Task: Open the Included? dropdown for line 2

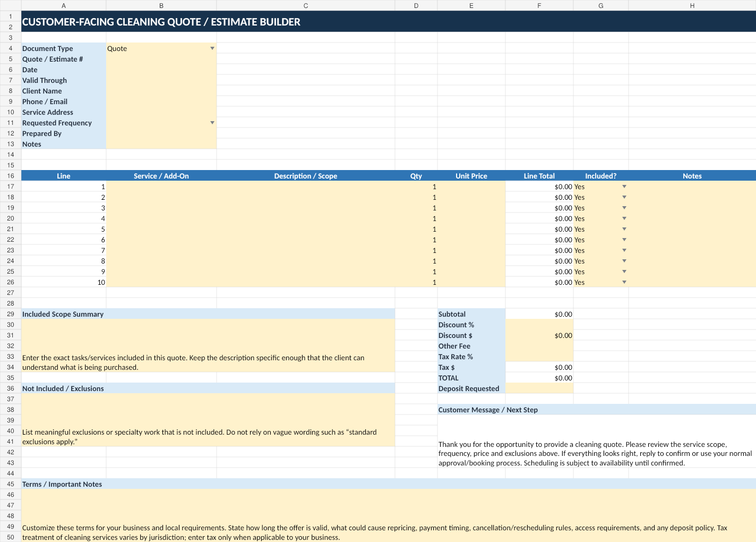Action: (x=624, y=197)
